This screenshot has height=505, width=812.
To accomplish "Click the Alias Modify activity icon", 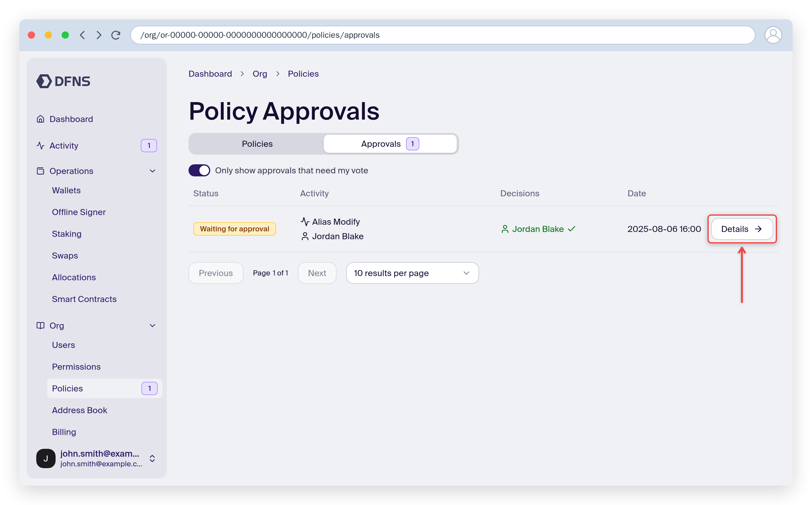I will tap(304, 222).
